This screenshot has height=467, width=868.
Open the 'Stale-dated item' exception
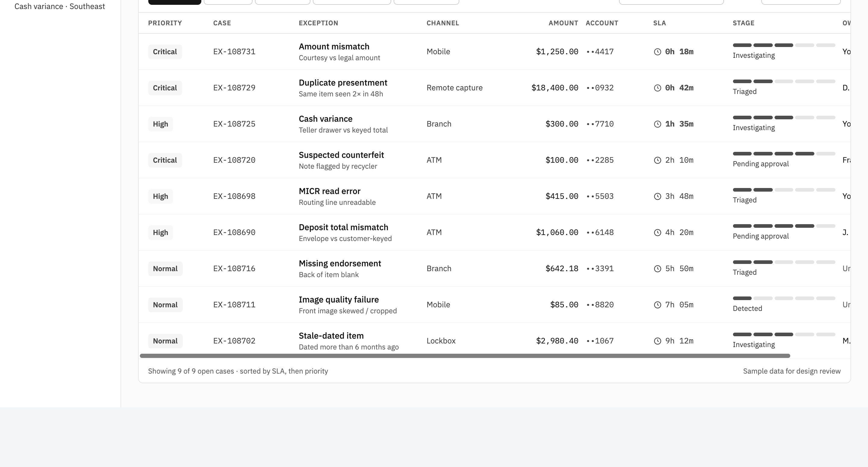(331, 336)
